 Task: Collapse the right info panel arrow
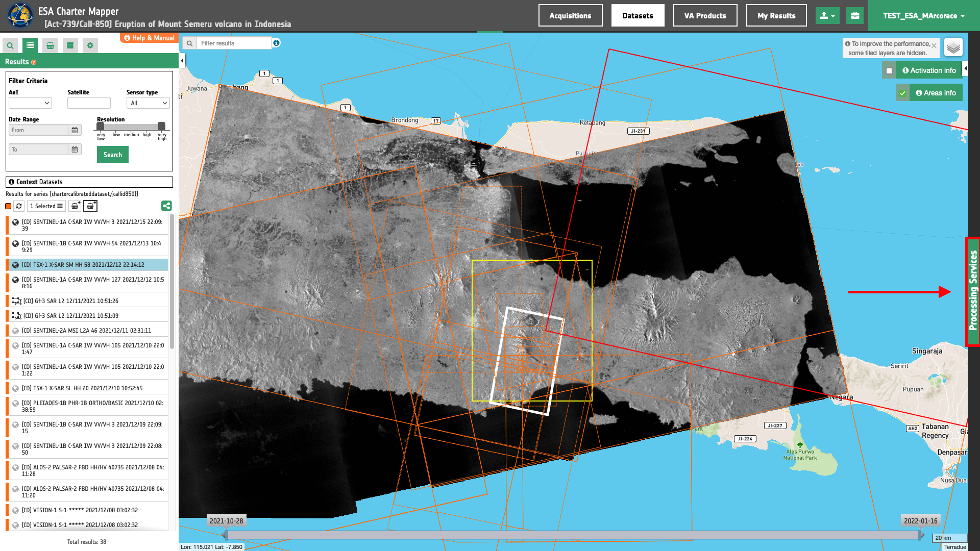(x=965, y=69)
